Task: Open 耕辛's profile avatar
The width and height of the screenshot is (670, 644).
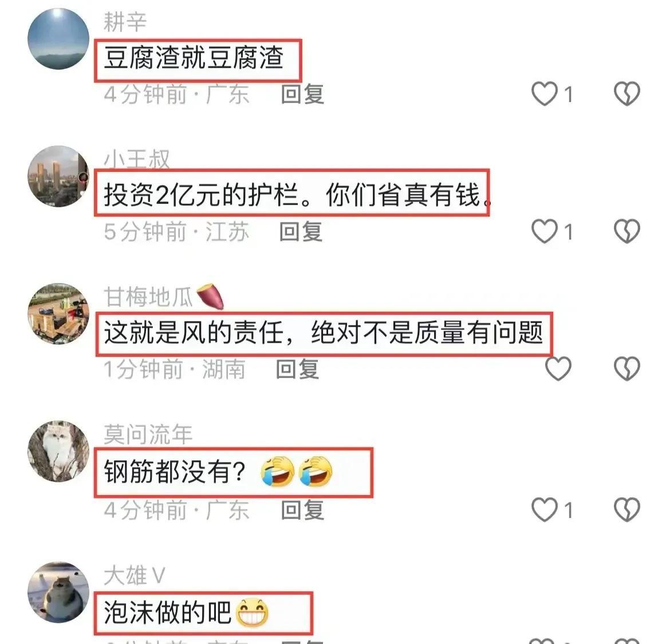Action: [58, 38]
